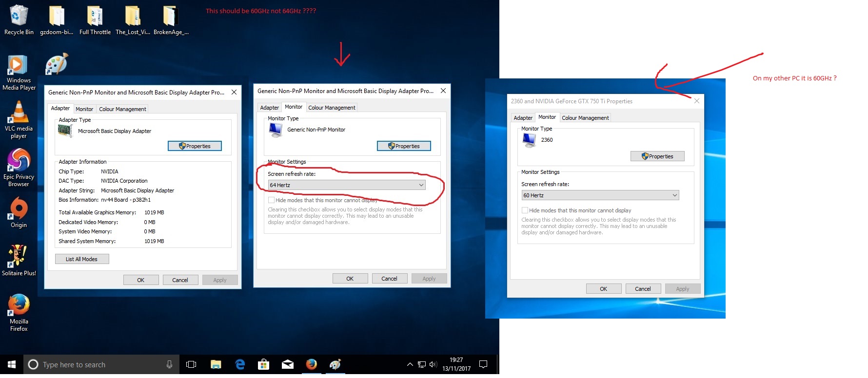Click OK in the 64 Hertz dialog
868x378 pixels.
(x=350, y=279)
